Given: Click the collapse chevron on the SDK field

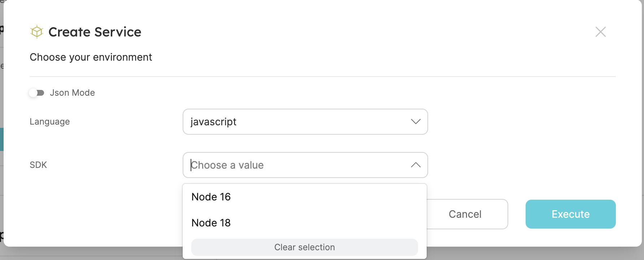Looking at the screenshot, I should pos(415,165).
